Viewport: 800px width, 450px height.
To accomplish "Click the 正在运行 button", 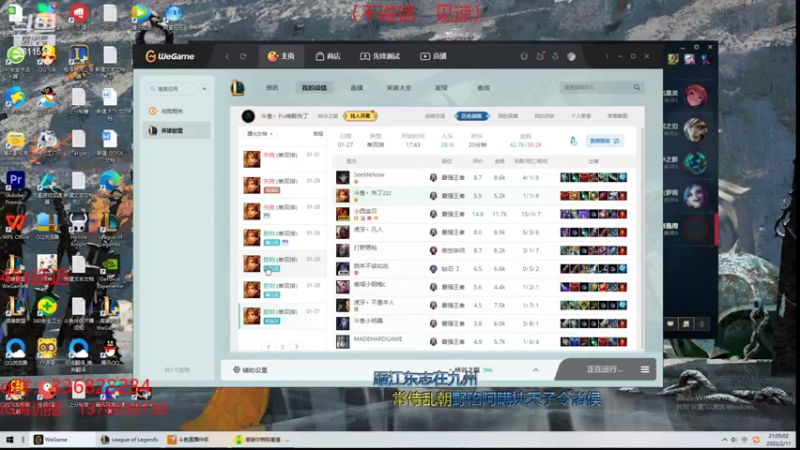I will 605,369.
